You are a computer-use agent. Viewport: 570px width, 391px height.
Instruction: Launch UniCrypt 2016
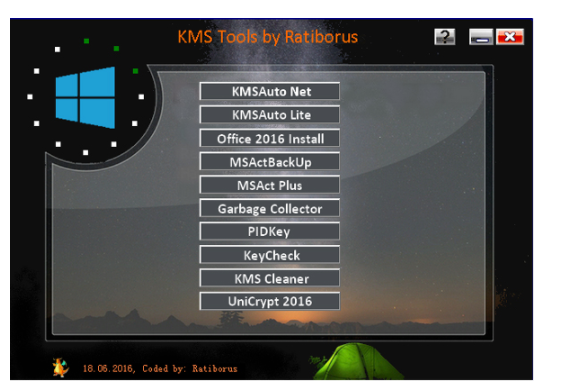269,301
